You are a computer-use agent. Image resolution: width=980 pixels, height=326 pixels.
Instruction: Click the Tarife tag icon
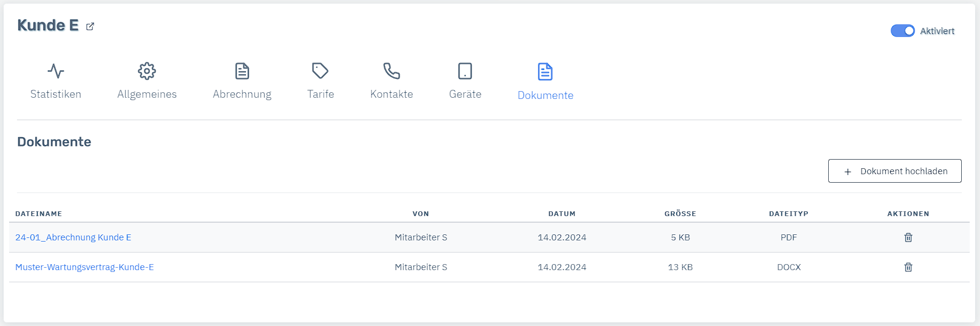tap(321, 71)
